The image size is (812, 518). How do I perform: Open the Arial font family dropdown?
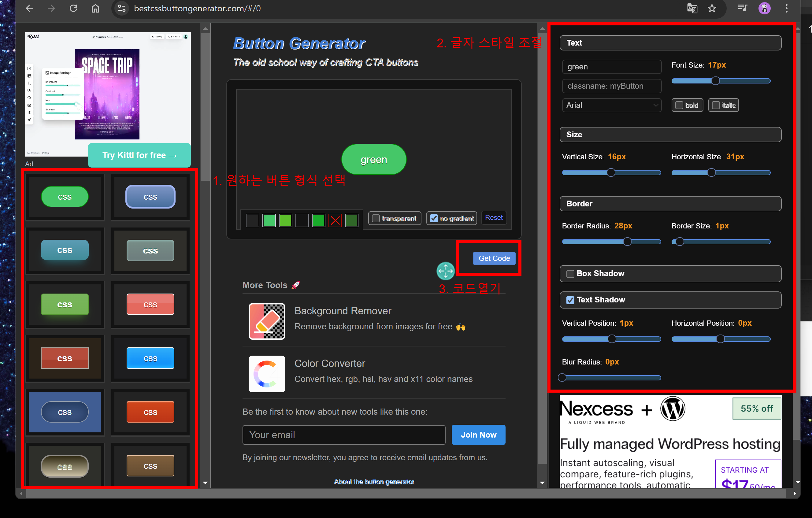click(611, 105)
